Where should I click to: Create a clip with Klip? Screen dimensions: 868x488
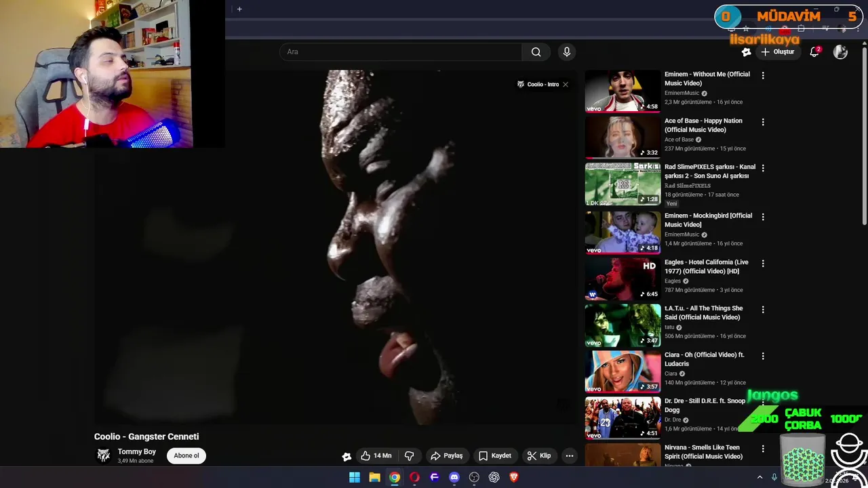click(x=539, y=455)
